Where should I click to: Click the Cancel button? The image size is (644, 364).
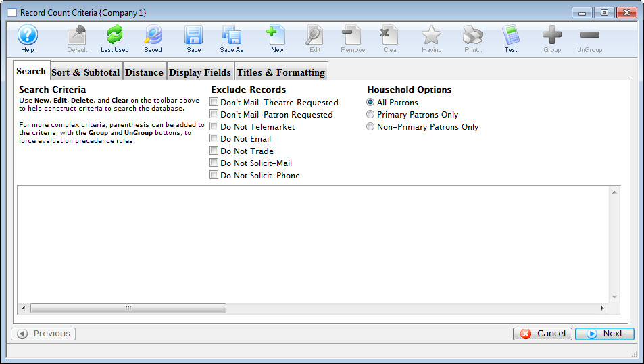[543, 334]
